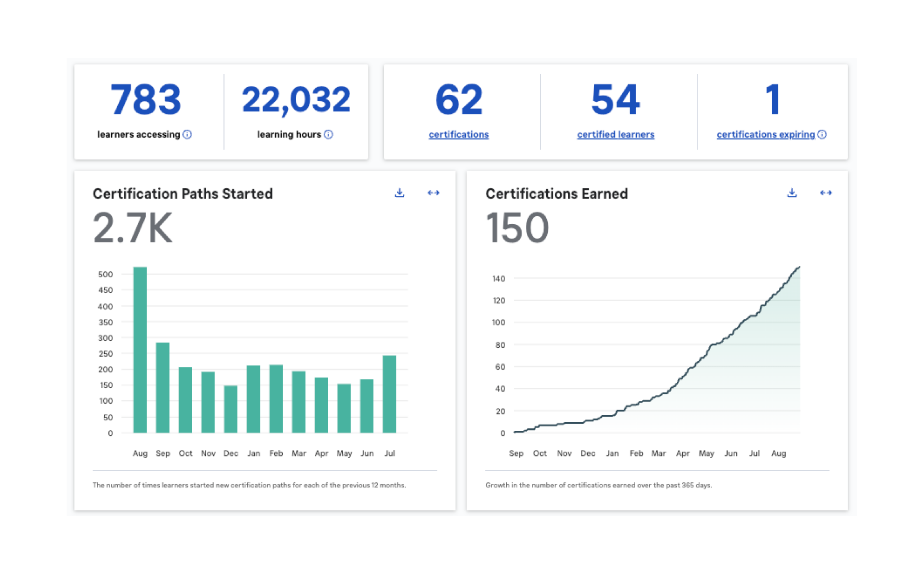Select the Jul bar in paths chart
The width and height of the screenshot is (924, 582).
389,394
